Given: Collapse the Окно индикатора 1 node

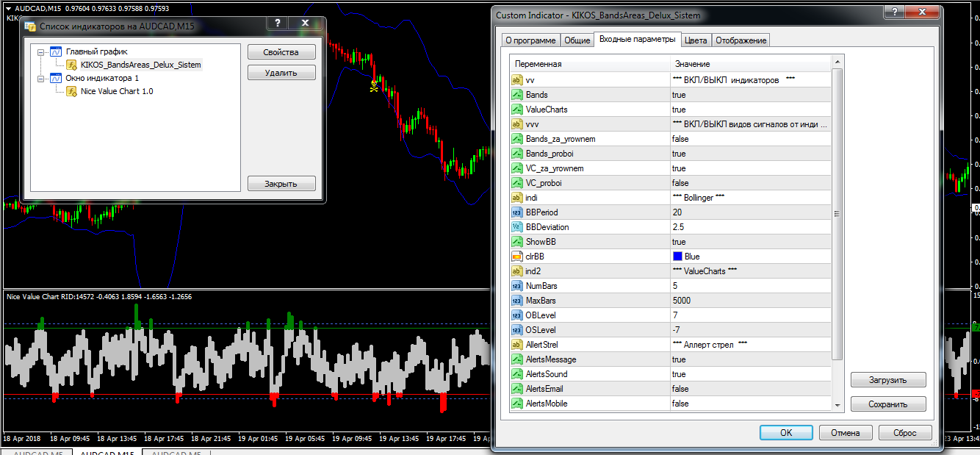Looking at the screenshot, I should coord(40,78).
